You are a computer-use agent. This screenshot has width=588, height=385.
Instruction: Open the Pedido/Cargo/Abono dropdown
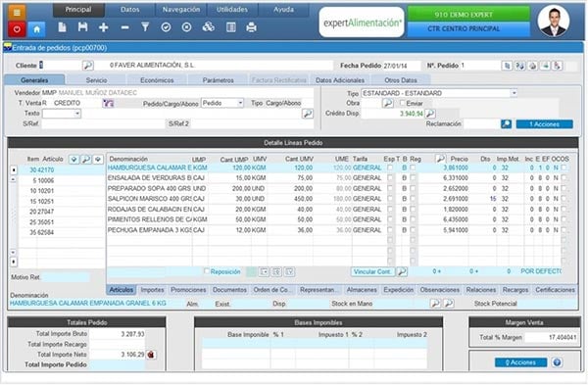[240, 103]
